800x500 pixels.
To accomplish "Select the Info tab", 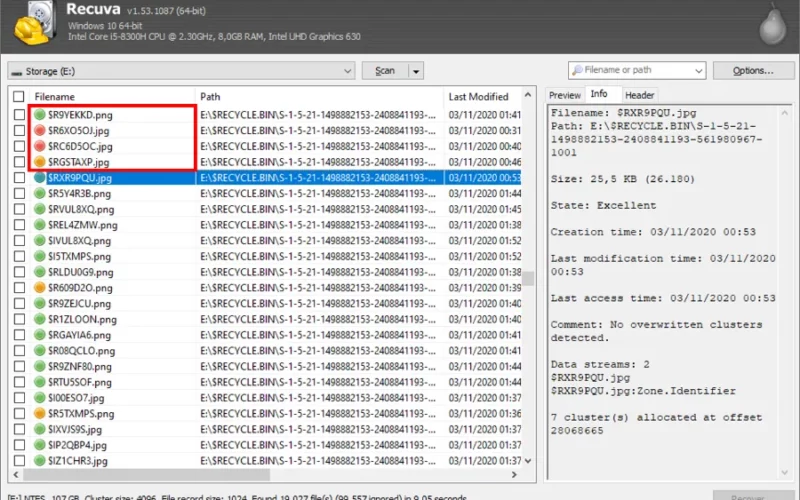I will click(x=599, y=94).
